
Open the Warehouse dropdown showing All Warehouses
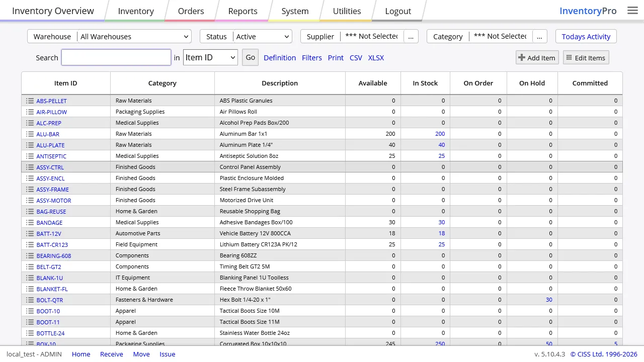tap(134, 36)
